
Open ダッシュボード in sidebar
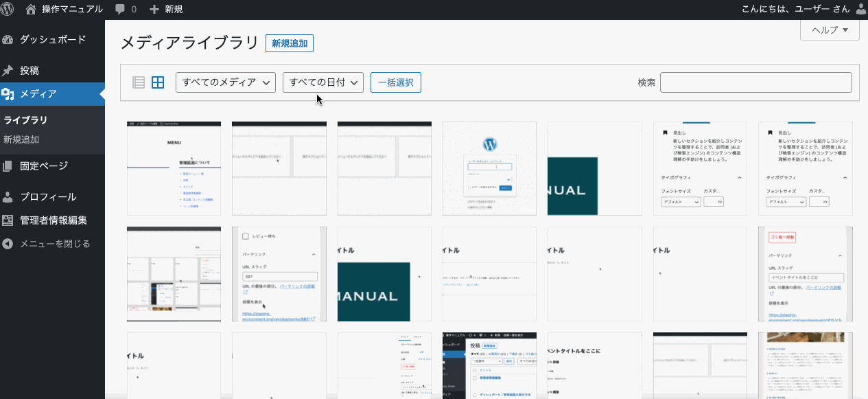coord(52,39)
